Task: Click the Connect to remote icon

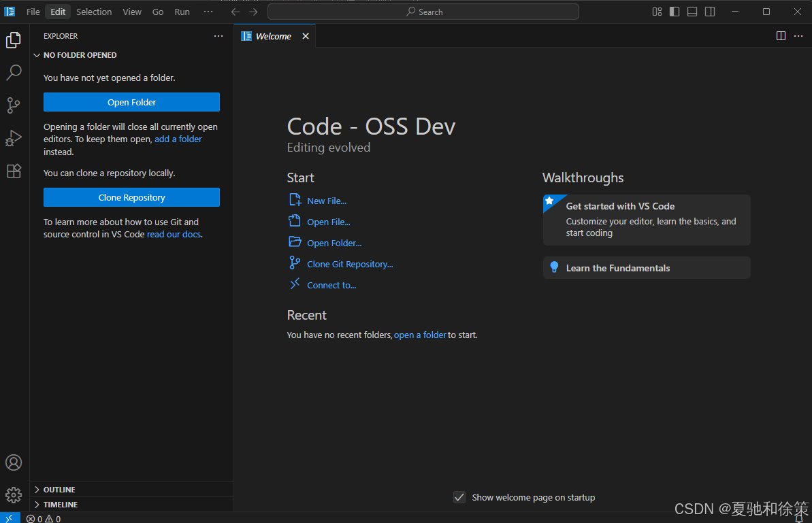Action: pyautogui.click(x=295, y=284)
